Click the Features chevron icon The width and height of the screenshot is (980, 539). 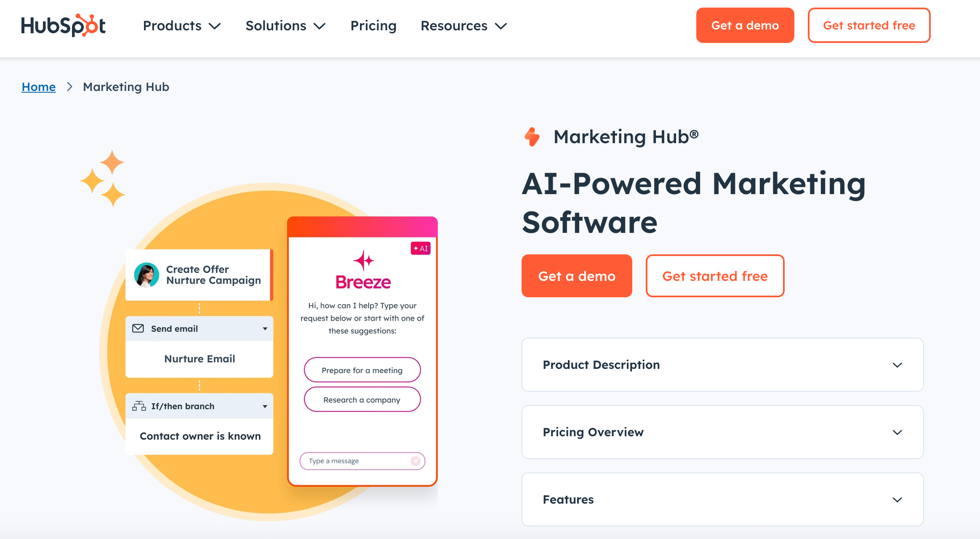[x=897, y=500]
